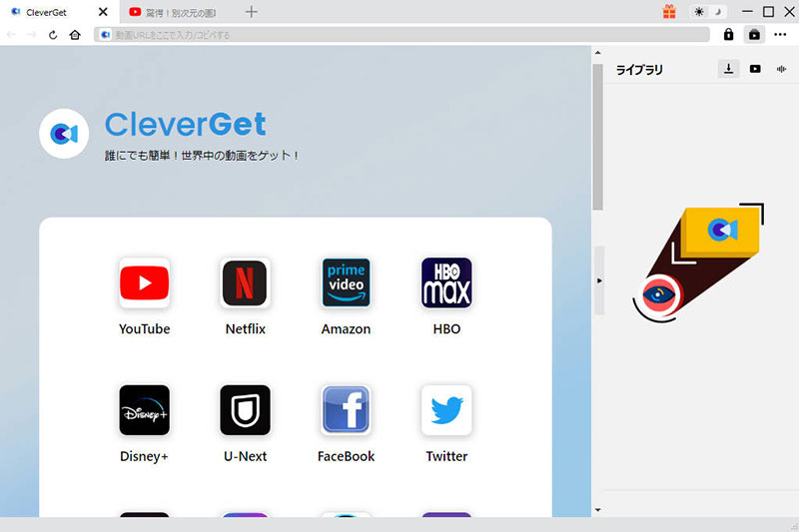Viewport: 799px width, 532px height.
Task: Open the U-Next icon
Action: [x=245, y=410]
